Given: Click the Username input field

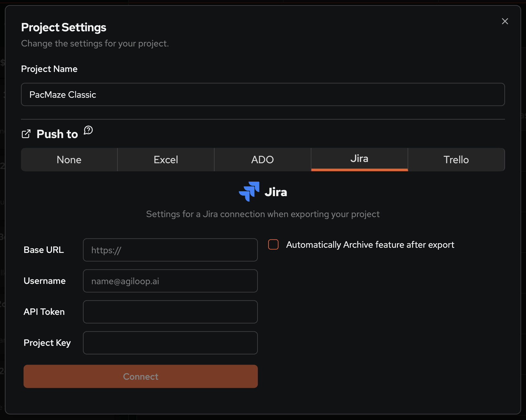Looking at the screenshot, I should [170, 281].
